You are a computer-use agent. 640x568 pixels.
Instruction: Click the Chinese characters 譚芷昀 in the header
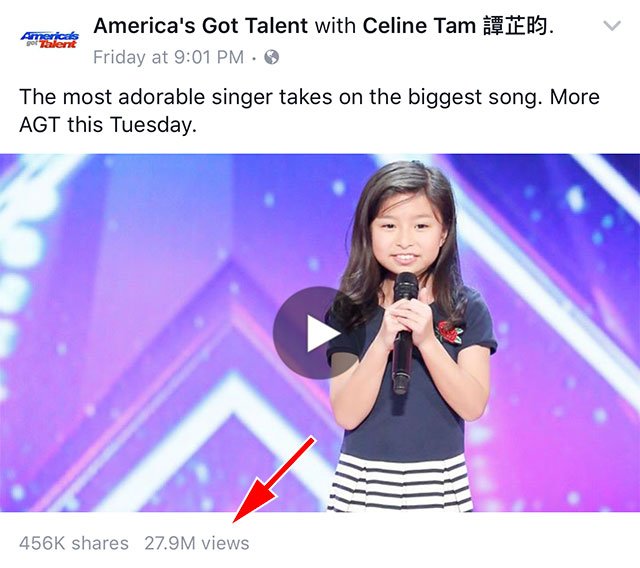[x=515, y=26]
